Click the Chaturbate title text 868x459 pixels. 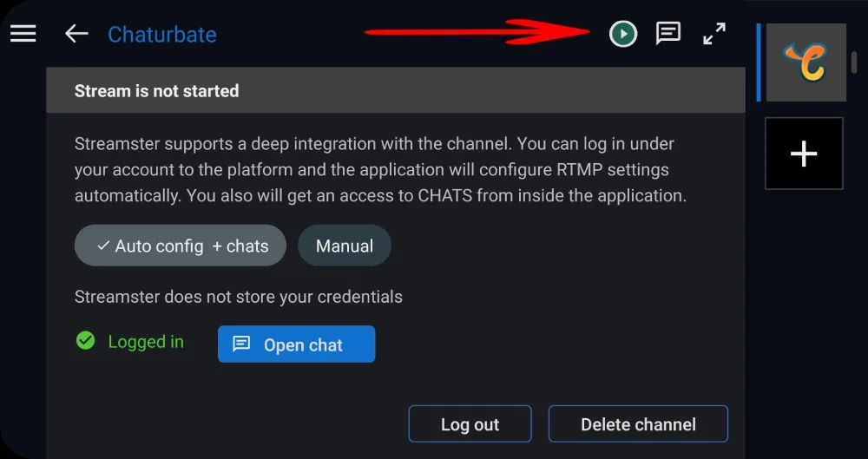161,35
